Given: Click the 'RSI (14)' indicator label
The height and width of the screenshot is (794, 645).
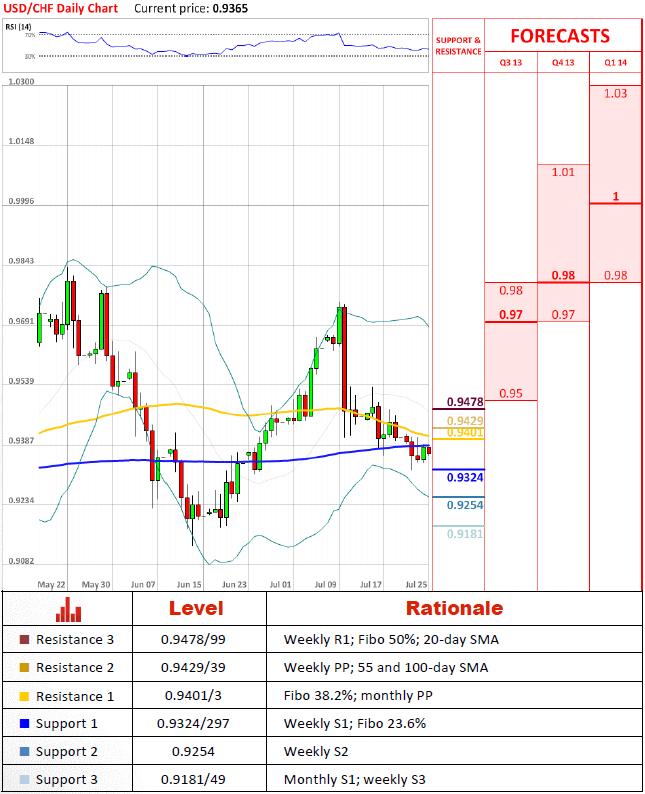Looking at the screenshot, I should click(18, 27).
